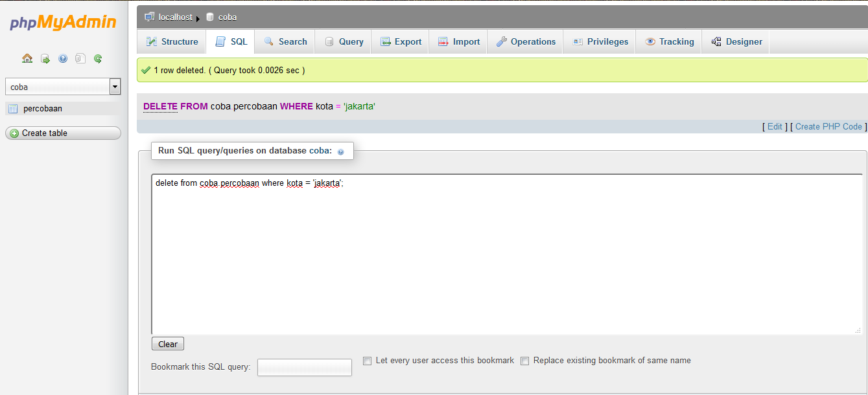
Task: Open the coba database dropdown
Action: (63, 87)
